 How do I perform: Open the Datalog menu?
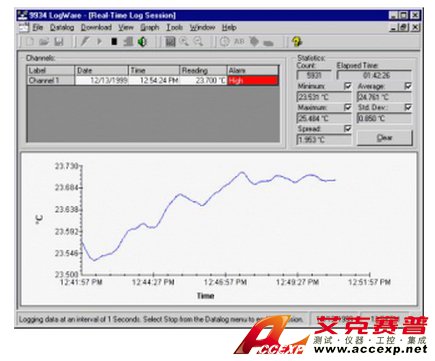tap(62, 27)
